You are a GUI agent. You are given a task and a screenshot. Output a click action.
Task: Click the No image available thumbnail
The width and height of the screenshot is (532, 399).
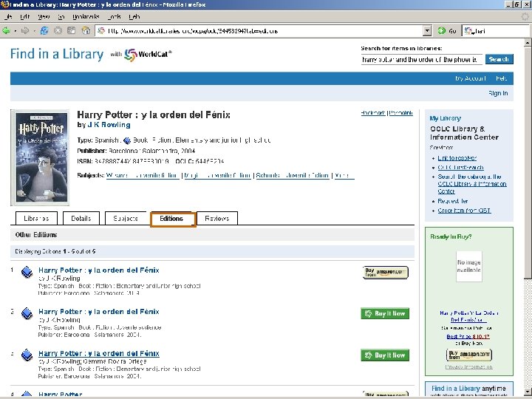469,266
